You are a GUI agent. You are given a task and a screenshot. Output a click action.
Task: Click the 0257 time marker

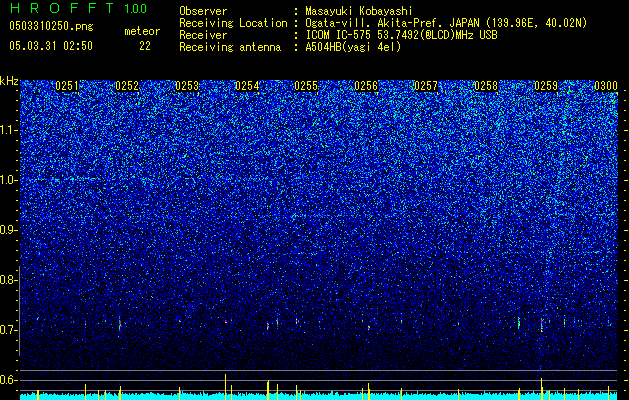click(426, 86)
